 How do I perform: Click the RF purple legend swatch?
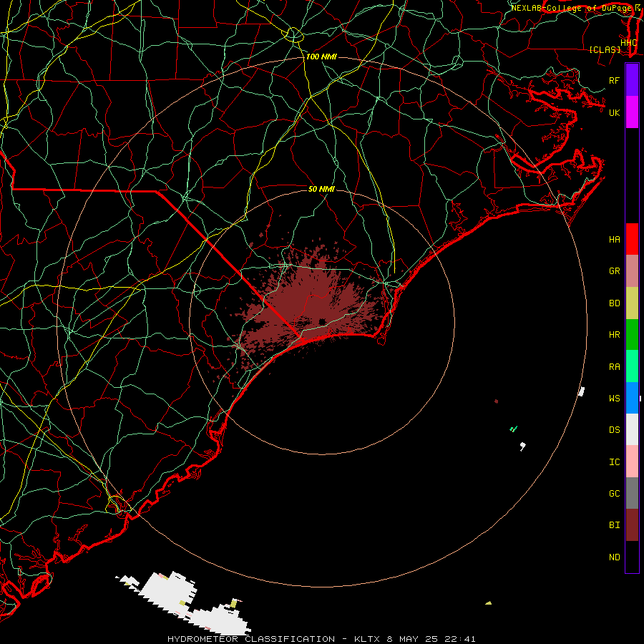pos(632,80)
